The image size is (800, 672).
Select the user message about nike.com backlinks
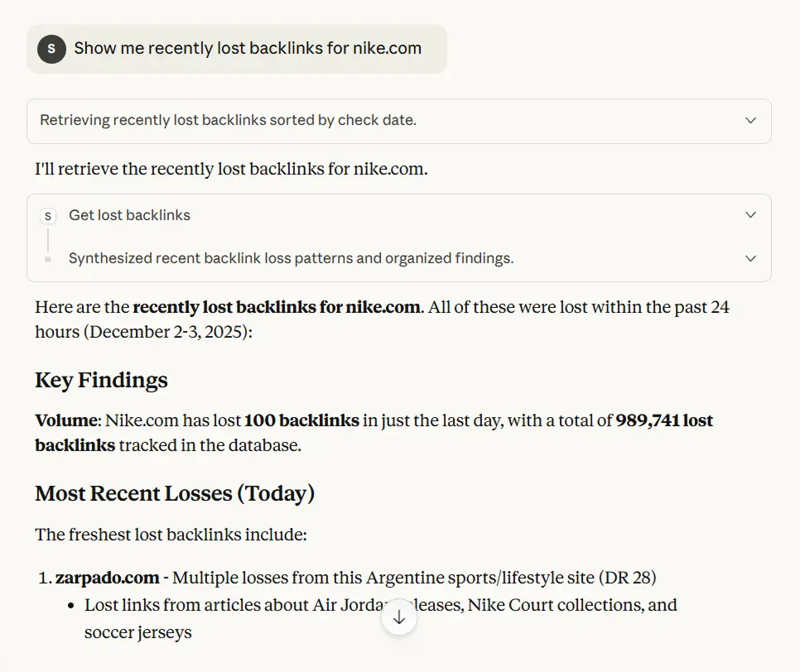pyautogui.click(x=248, y=49)
